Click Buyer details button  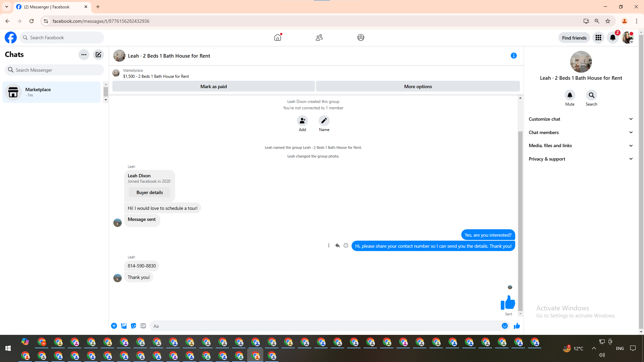click(150, 192)
